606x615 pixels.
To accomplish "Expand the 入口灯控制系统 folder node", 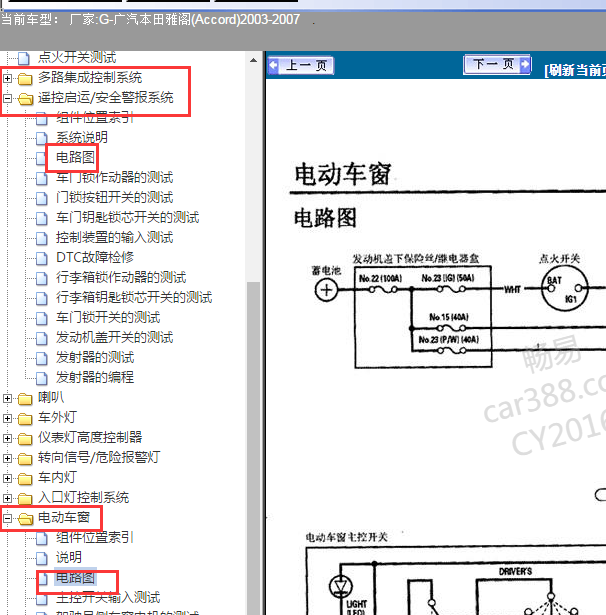I will click(7, 498).
